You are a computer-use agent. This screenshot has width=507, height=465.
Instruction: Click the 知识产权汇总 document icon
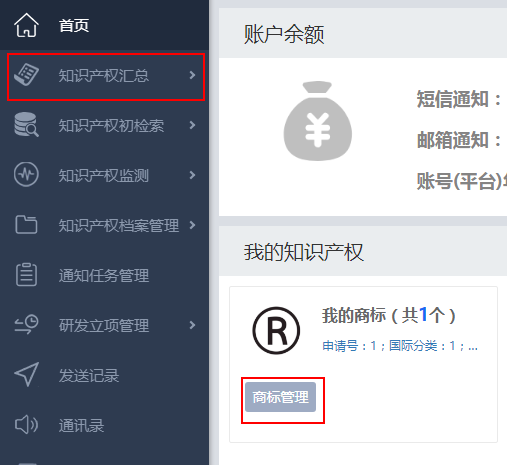26,75
